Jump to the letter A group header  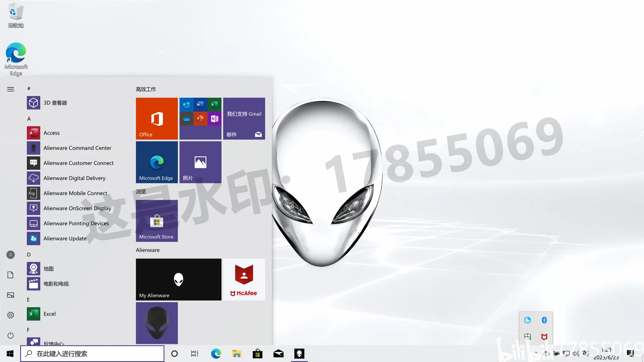pos(29,119)
